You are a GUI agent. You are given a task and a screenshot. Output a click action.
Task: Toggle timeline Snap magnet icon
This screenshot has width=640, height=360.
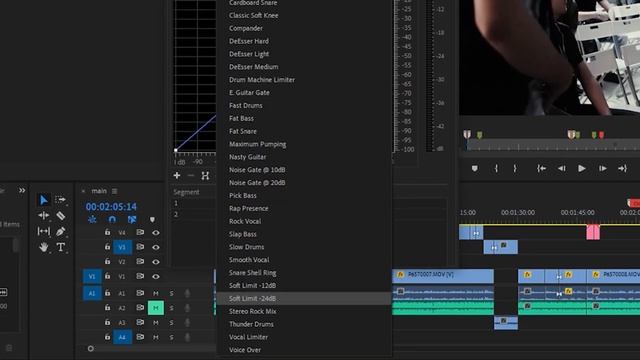pyautogui.click(x=112, y=220)
